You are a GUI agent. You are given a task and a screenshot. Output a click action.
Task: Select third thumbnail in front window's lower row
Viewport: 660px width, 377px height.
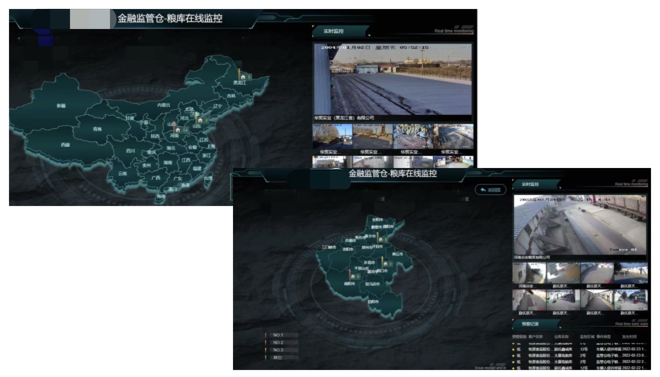pyautogui.click(x=597, y=300)
